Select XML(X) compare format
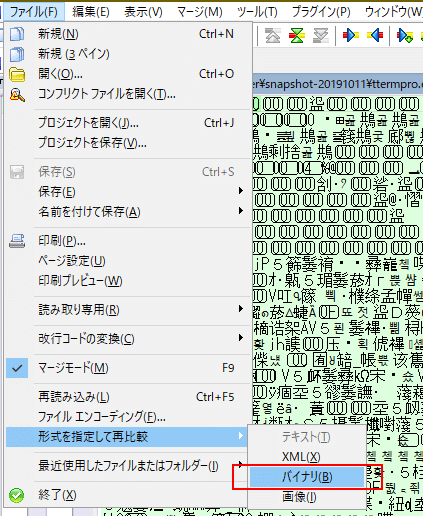 click(x=306, y=457)
